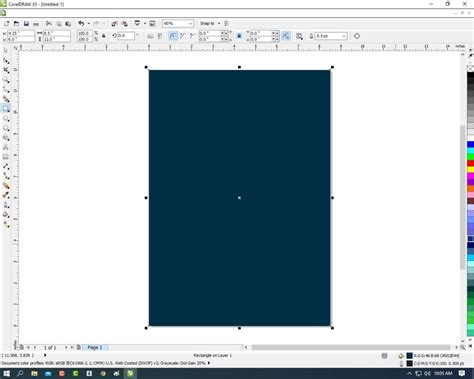Open the outline width dropdown
Viewport: 474px width, 379px height.
click(x=344, y=36)
